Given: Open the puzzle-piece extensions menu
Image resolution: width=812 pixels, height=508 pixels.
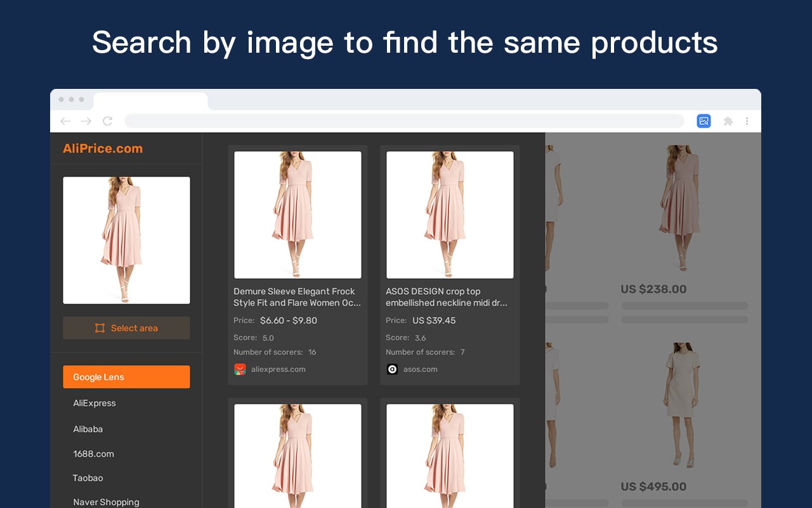Looking at the screenshot, I should click(x=728, y=121).
